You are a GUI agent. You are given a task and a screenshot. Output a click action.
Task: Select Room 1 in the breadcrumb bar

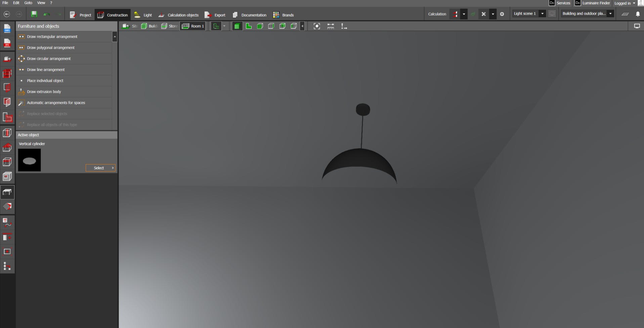point(193,26)
